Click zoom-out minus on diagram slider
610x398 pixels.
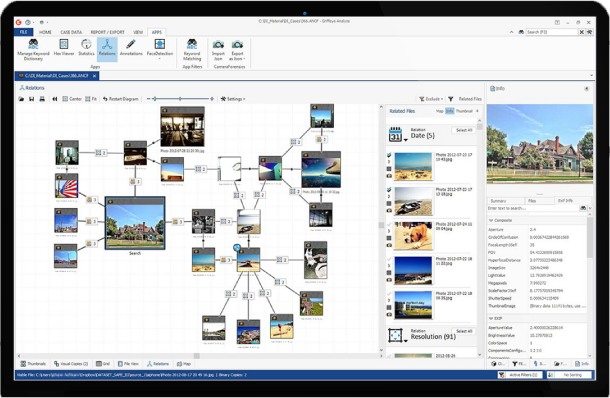click(x=148, y=99)
